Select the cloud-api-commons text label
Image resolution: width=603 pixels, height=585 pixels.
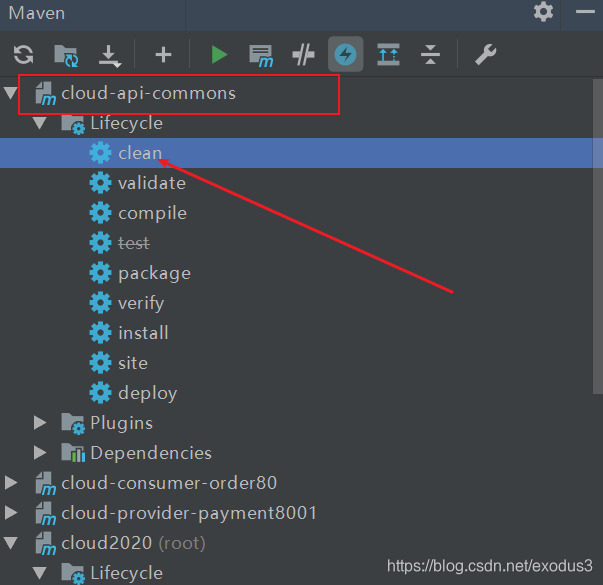(x=148, y=93)
